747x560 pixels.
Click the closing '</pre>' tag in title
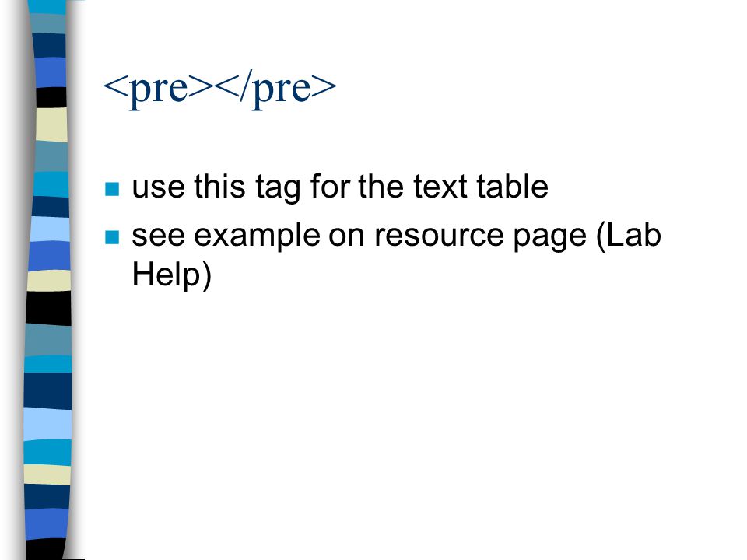275,89
